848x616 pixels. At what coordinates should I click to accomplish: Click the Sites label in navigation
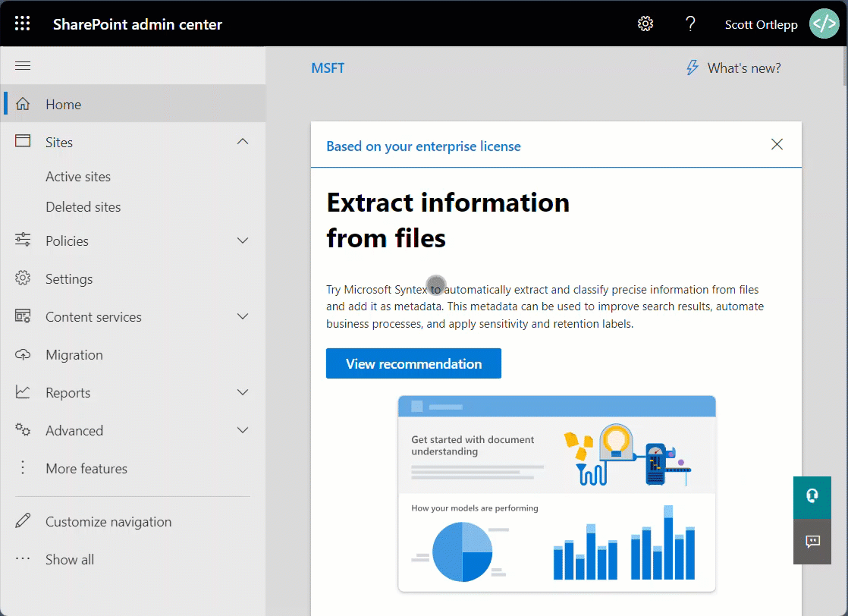[x=59, y=142]
